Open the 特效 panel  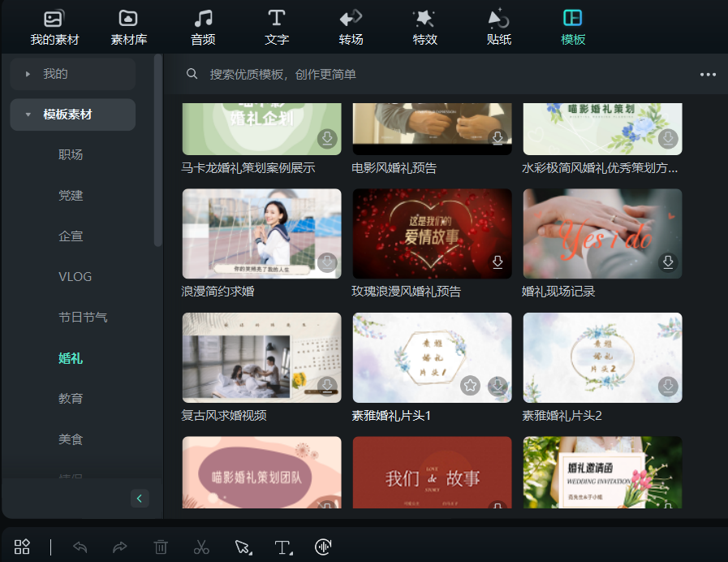[424, 24]
